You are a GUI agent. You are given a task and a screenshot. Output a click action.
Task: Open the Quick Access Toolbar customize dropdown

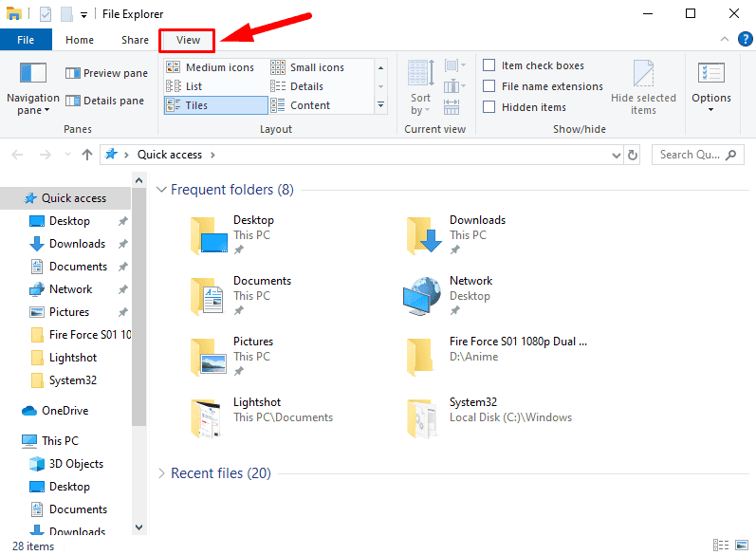[x=83, y=14]
